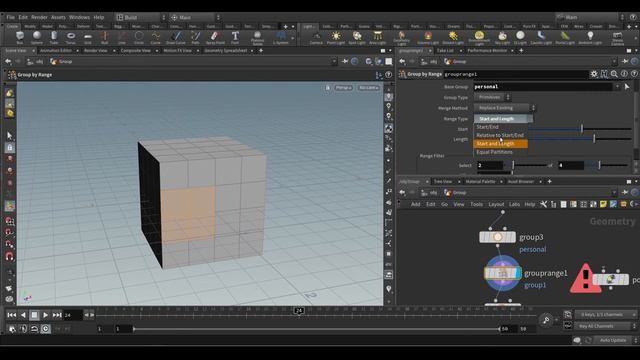Viewport: 640px width, 360px height.
Task: Jump to first frame in playbar
Action: click(x=12, y=315)
